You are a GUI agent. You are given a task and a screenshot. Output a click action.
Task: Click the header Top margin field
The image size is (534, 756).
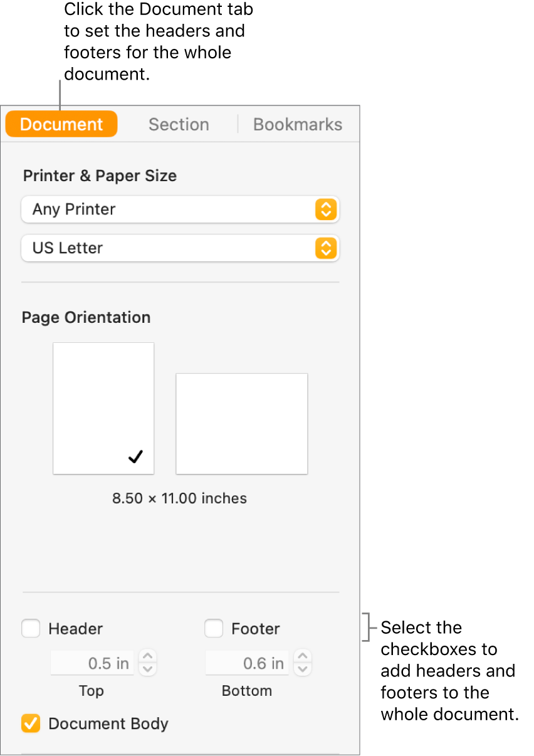coord(92,663)
